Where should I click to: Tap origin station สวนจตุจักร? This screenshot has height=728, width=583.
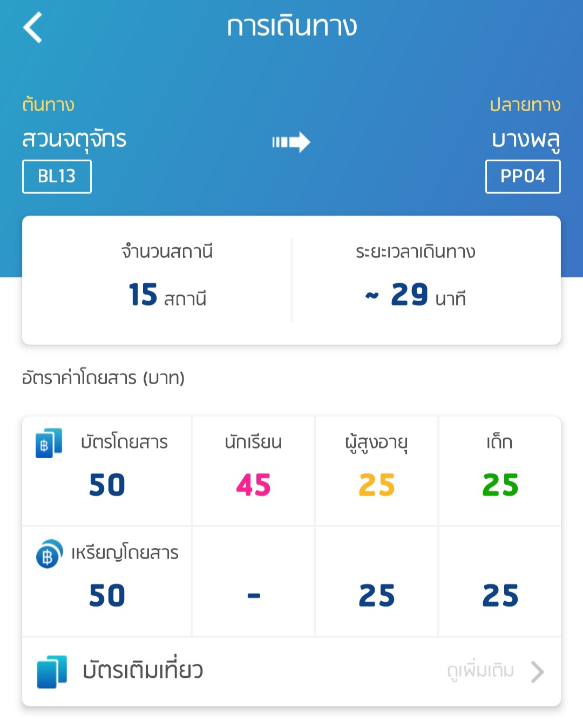74,139
